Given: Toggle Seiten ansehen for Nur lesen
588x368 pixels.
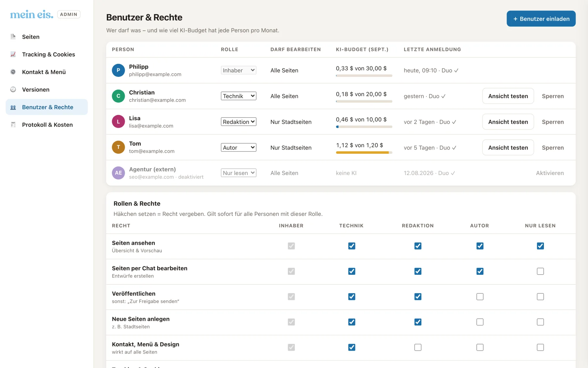Looking at the screenshot, I should [540, 246].
